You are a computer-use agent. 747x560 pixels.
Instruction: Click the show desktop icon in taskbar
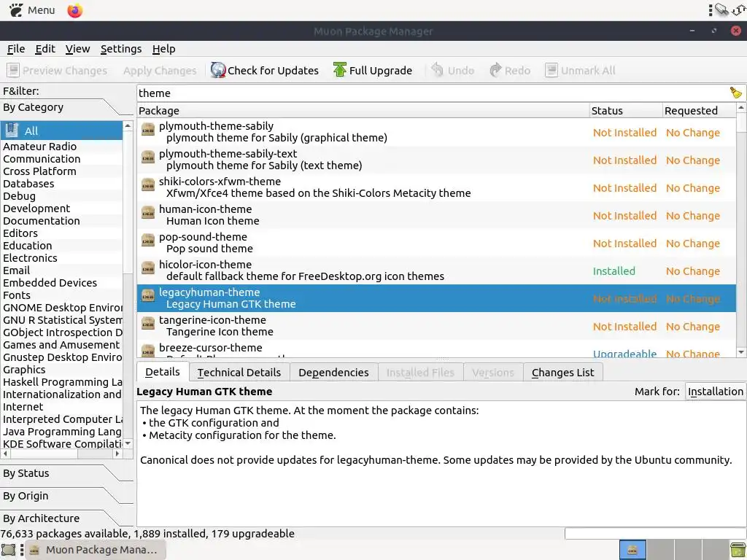pos(8,550)
